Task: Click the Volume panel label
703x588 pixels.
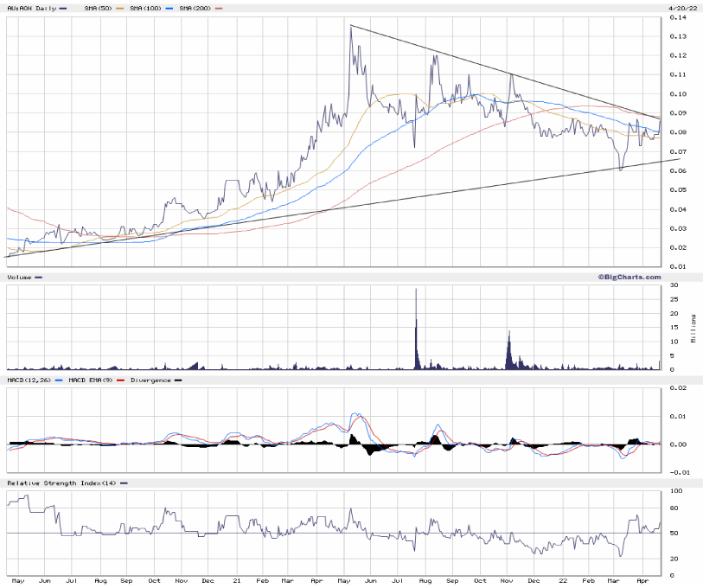Action: coord(20,278)
